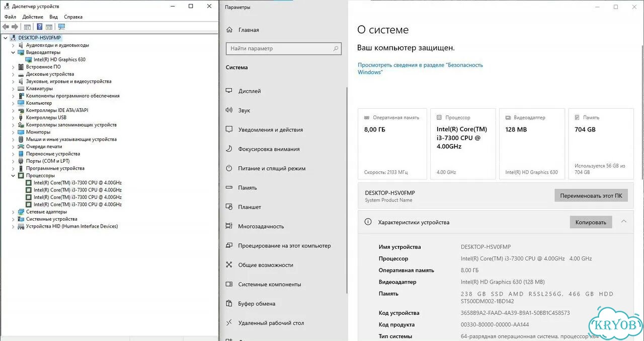The width and height of the screenshot is (644, 341).
Task: Collapse the Процессоры node
Action: click(x=14, y=176)
